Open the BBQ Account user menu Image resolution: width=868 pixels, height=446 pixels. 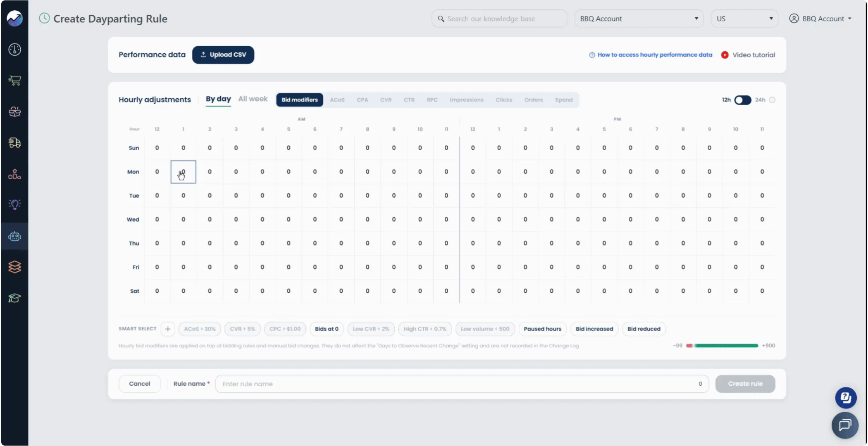(x=820, y=19)
